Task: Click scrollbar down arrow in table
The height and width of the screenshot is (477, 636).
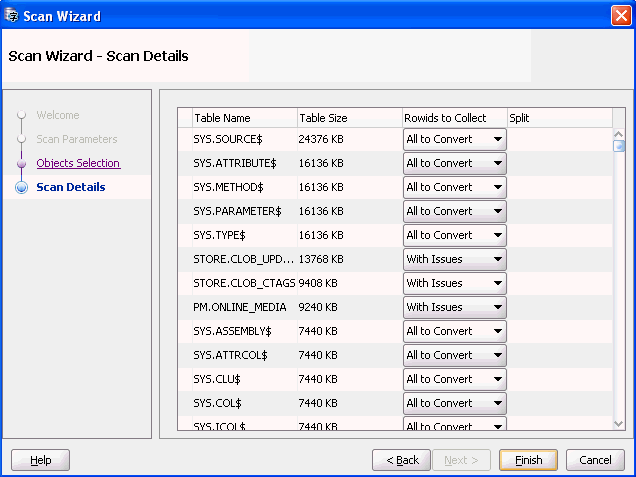Action: click(619, 424)
